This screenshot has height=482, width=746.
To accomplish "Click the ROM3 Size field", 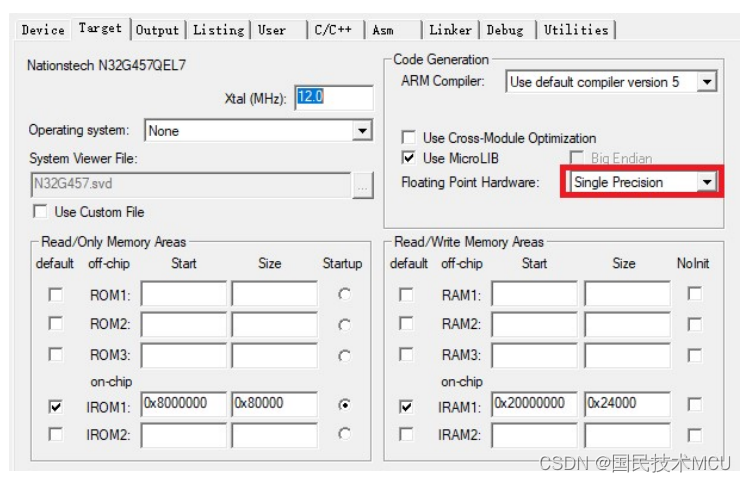I will click(275, 355).
